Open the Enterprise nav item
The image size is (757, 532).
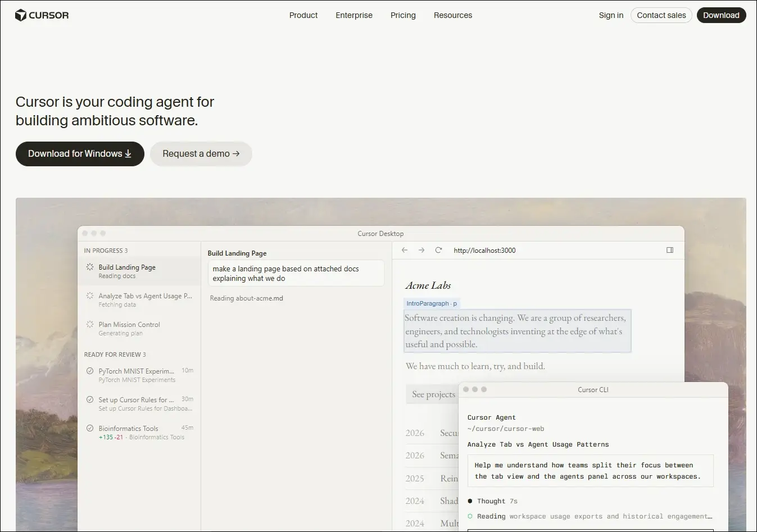click(x=354, y=15)
